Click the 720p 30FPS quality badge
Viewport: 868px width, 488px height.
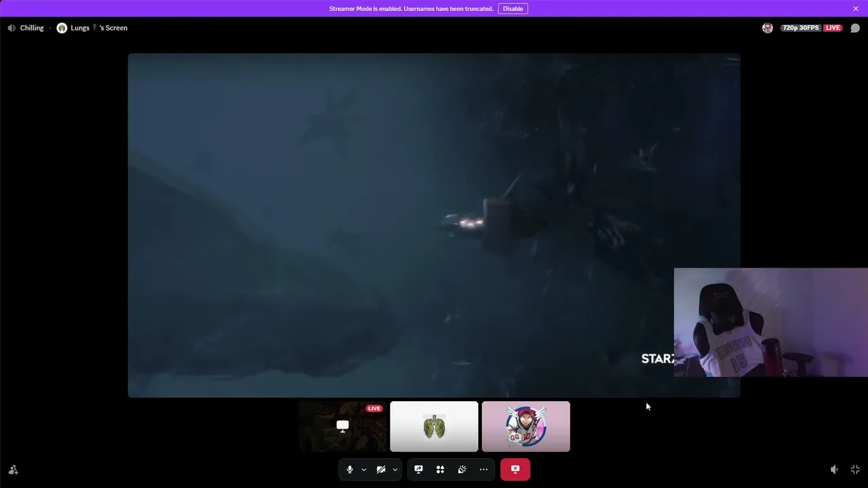(801, 28)
